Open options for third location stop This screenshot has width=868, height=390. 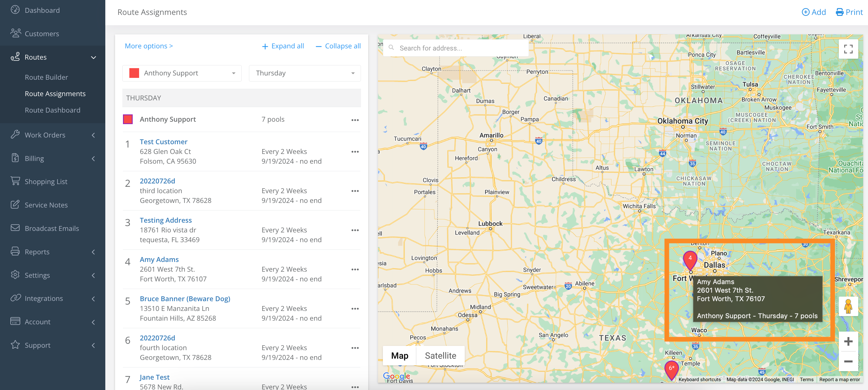355,191
